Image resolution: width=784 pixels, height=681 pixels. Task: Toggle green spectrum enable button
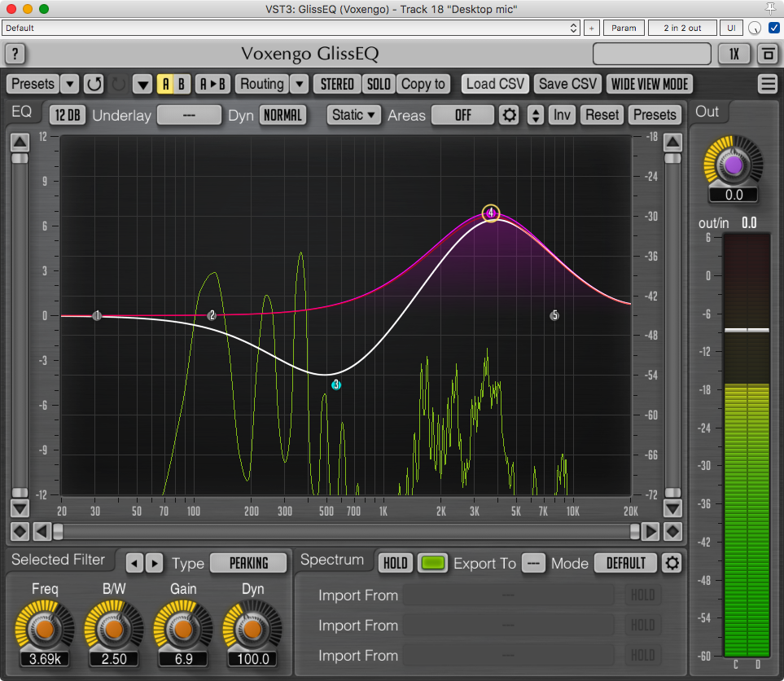[x=432, y=563]
